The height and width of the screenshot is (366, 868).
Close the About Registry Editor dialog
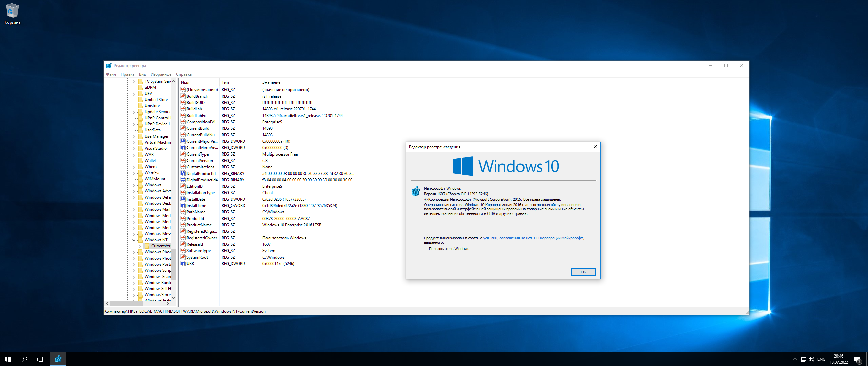pyautogui.click(x=595, y=147)
